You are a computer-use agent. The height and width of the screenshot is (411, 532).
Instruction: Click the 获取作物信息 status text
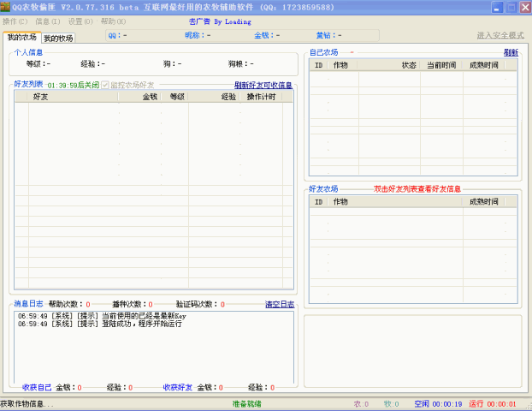[x=27, y=404]
